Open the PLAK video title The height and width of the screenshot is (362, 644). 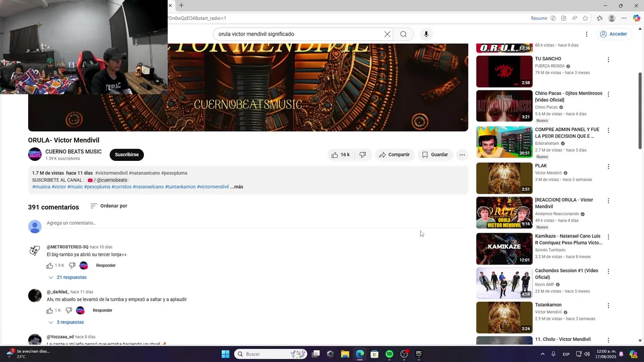(x=541, y=166)
